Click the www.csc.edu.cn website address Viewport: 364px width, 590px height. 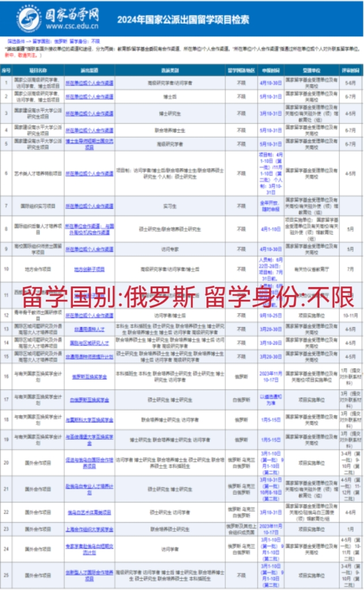click(72, 26)
